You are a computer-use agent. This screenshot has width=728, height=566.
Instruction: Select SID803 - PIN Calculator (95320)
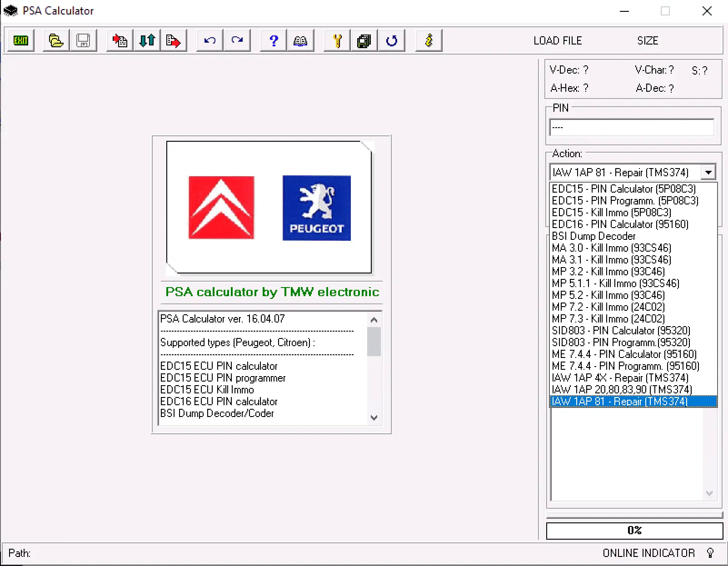pos(633,330)
